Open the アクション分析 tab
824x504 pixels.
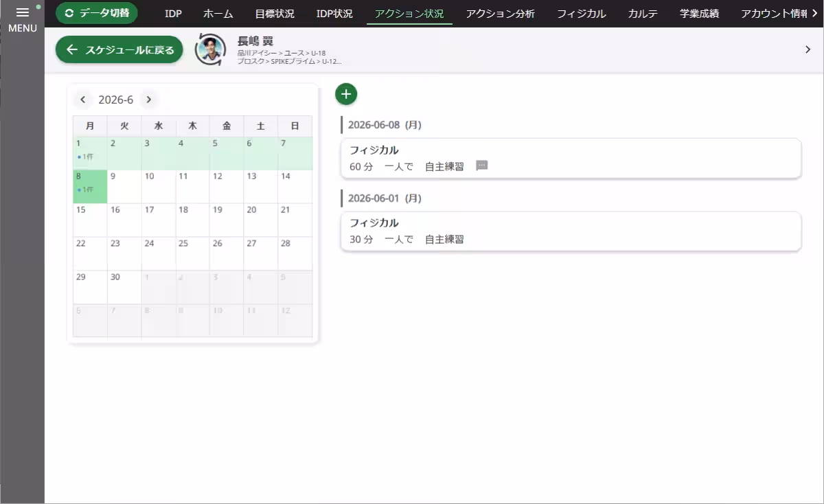(x=501, y=14)
